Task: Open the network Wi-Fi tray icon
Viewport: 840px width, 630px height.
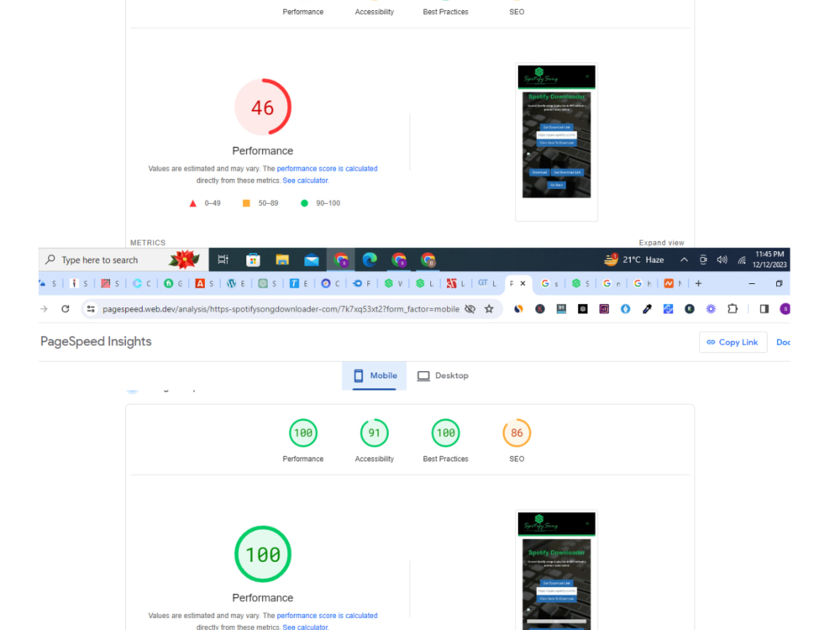Action: click(x=742, y=260)
